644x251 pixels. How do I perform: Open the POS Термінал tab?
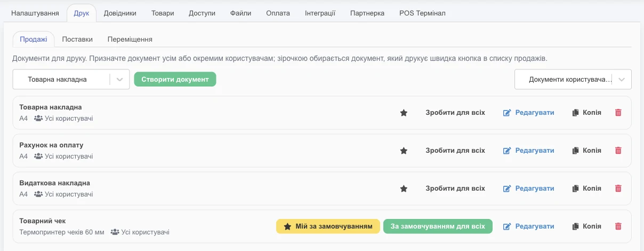[422, 13]
